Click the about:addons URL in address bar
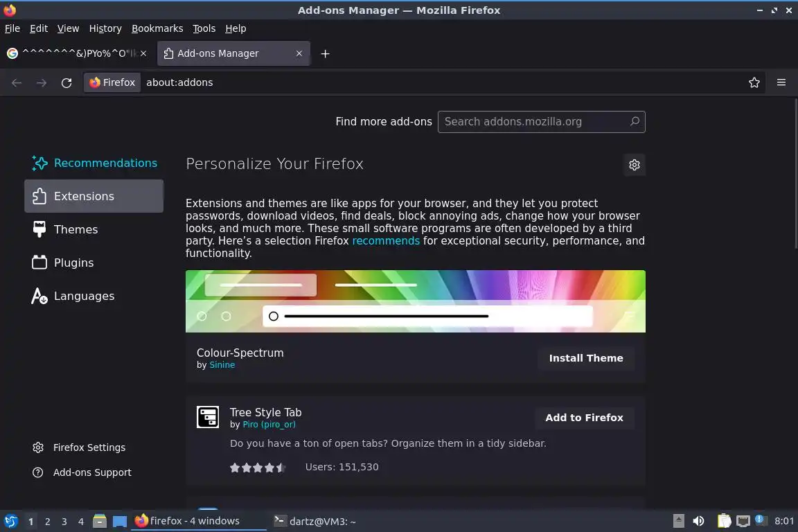Image resolution: width=798 pixels, height=532 pixels. point(179,82)
